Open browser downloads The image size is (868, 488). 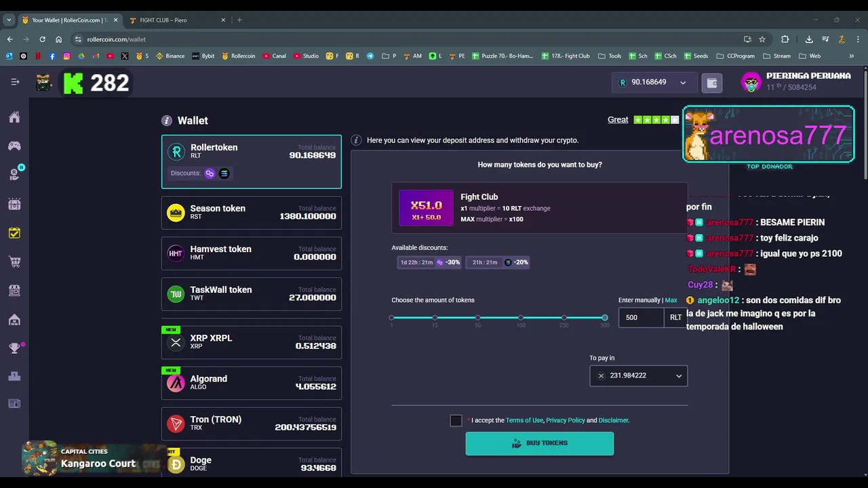pos(809,39)
